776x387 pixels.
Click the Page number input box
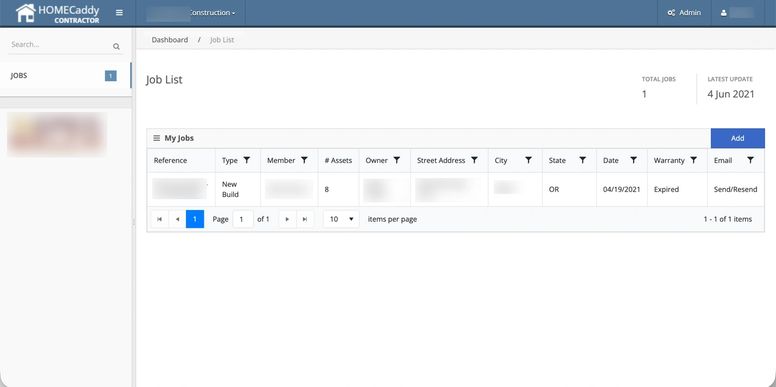(243, 219)
